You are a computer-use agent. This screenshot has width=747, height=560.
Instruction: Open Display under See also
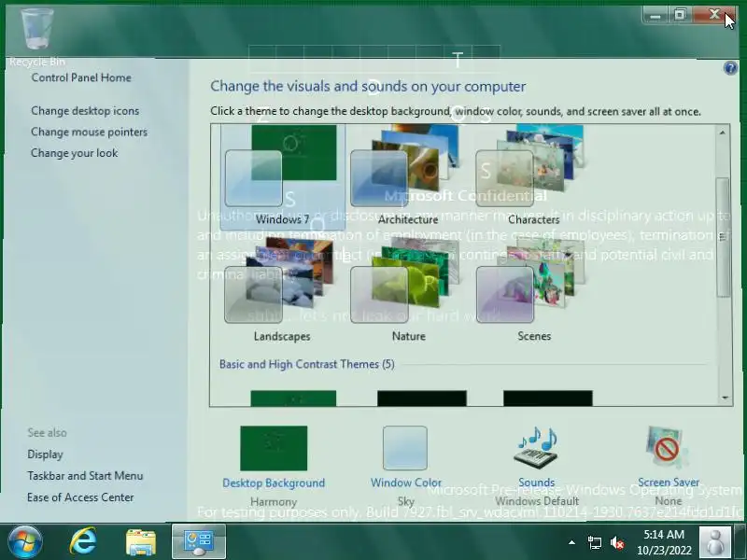click(45, 455)
